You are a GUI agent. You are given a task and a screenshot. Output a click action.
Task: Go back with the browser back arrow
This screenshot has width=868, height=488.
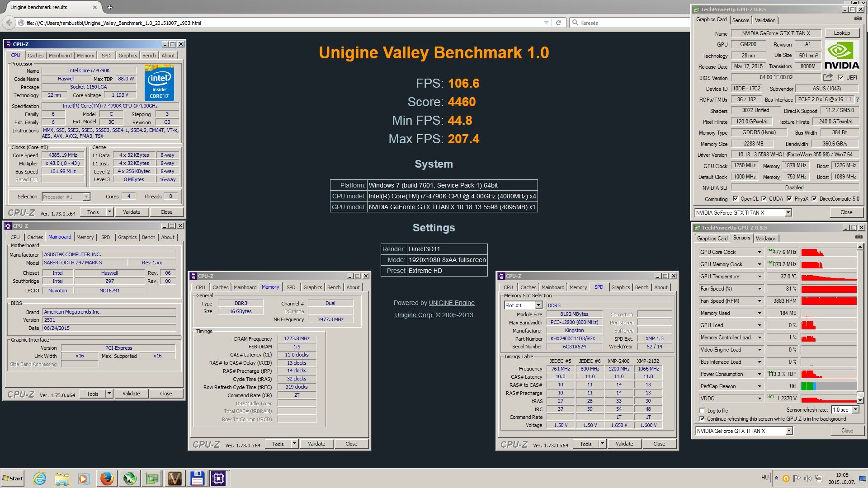(9, 23)
